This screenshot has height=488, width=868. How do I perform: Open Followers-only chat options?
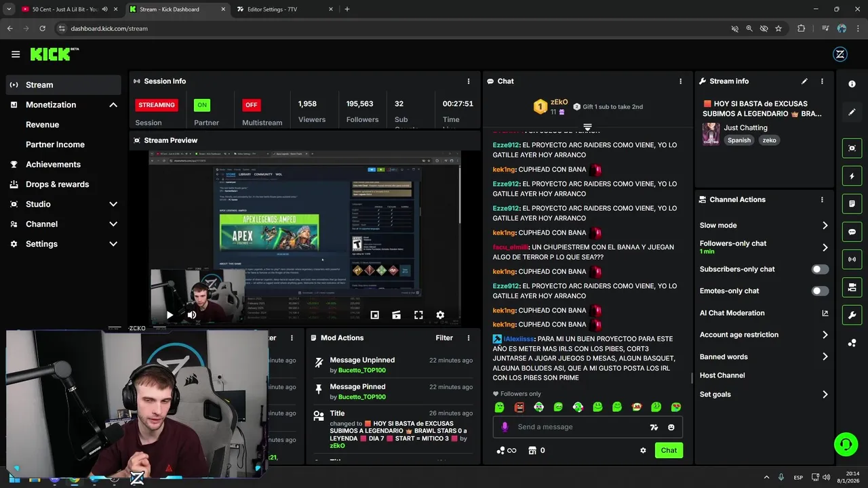764,247
